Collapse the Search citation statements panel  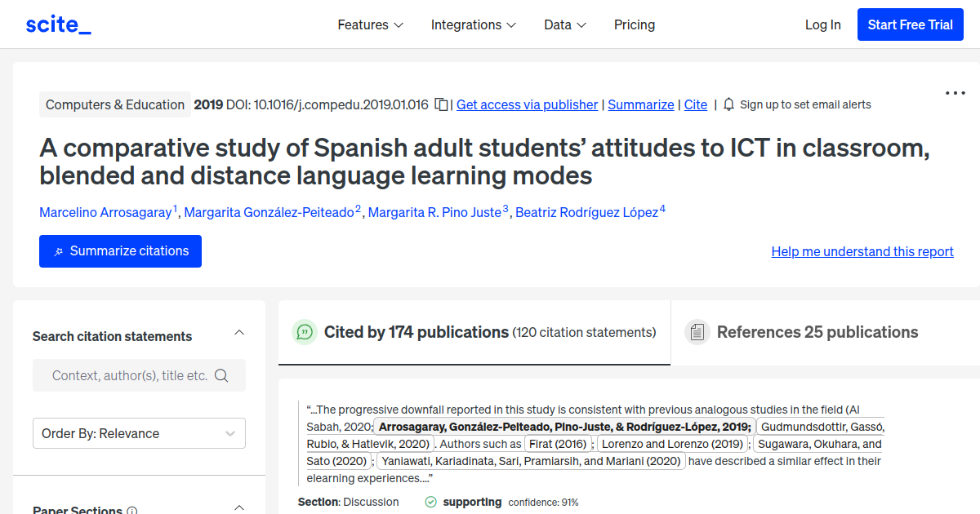pyautogui.click(x=238, y=332)
